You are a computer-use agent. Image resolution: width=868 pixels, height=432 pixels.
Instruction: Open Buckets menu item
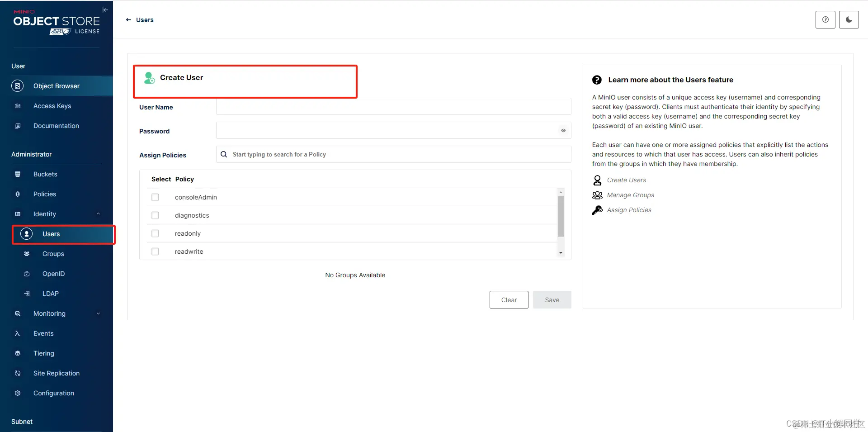[x=57, y=174]
